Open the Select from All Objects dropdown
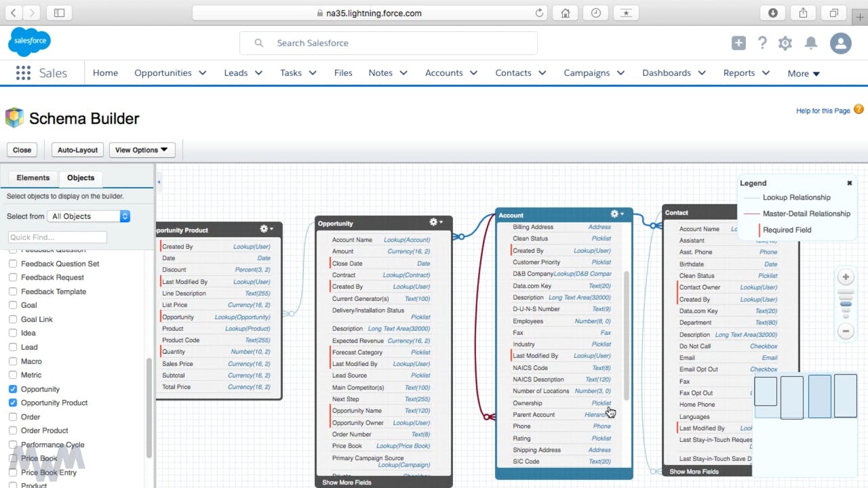Screen dimensions: 868x488 point(88,216)
